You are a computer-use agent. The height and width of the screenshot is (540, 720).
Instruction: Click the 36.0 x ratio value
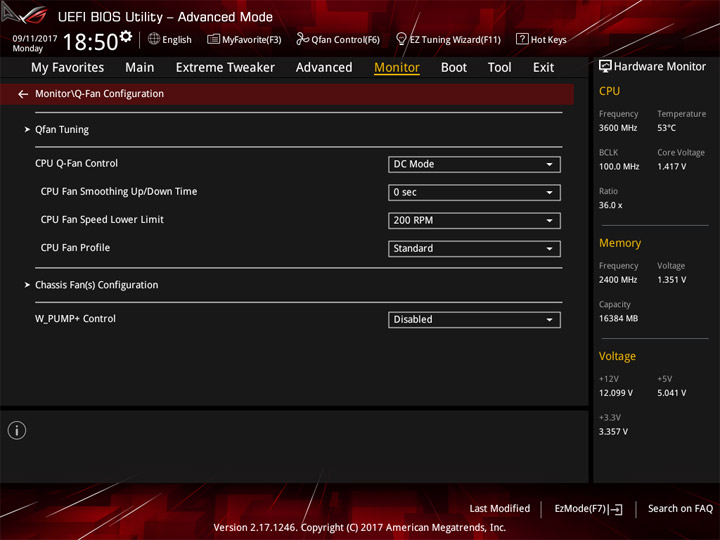(x=610, y=205)
